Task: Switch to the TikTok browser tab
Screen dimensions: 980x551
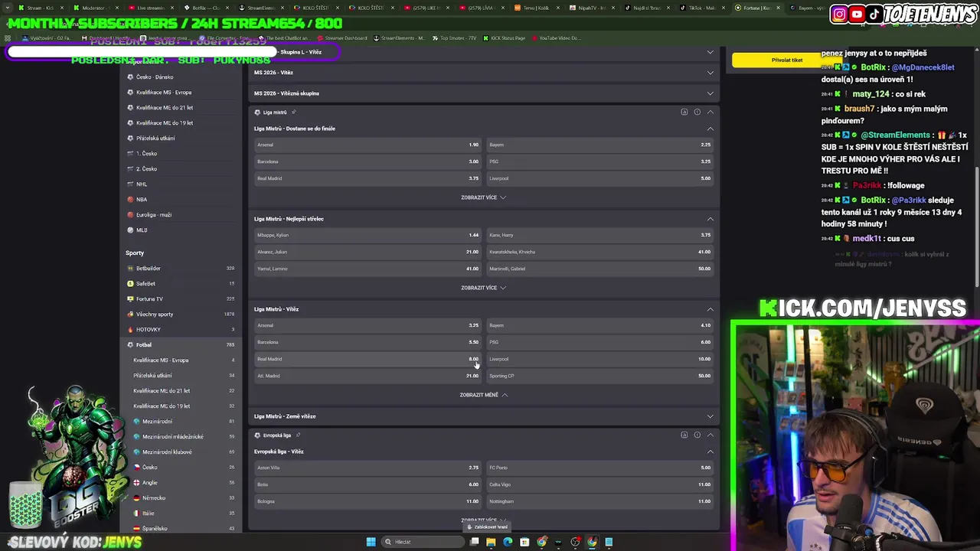Action: click(701, 8)
